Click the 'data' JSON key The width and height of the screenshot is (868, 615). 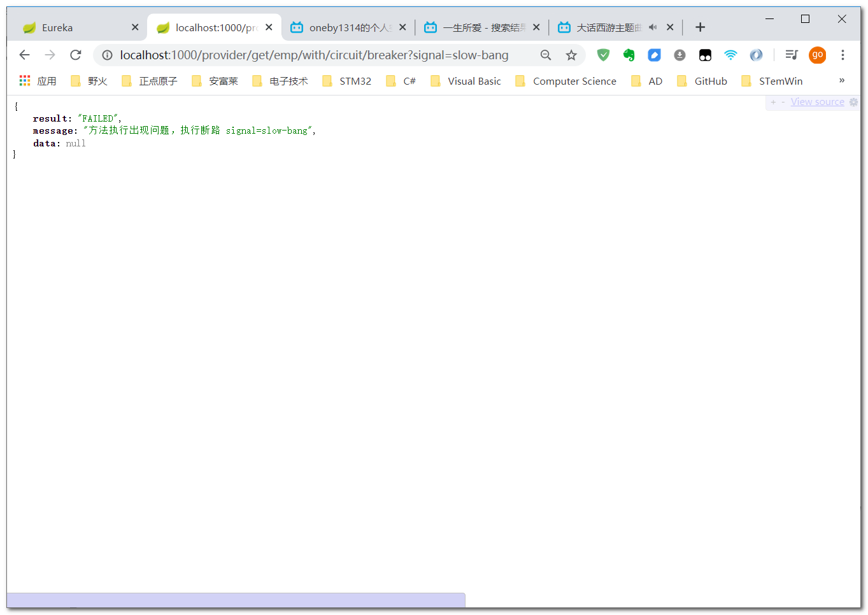tap(45, 143)
